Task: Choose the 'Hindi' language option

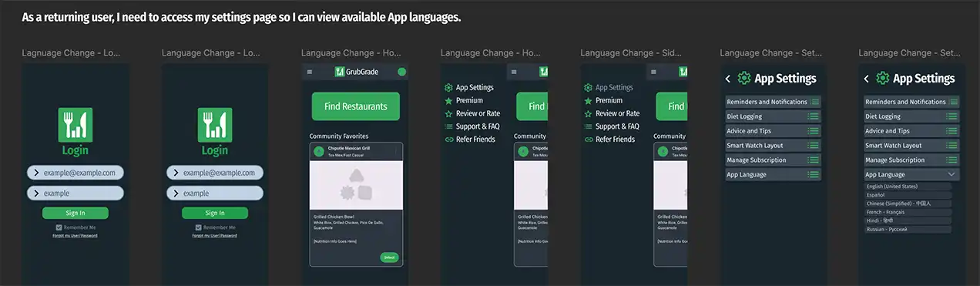Action: coord(908,220)
